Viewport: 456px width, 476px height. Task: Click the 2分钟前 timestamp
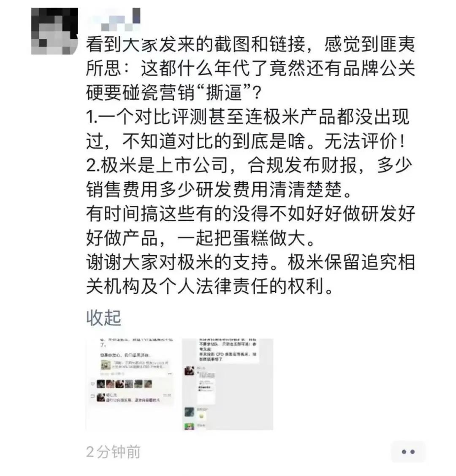click(x=113, y=452)
